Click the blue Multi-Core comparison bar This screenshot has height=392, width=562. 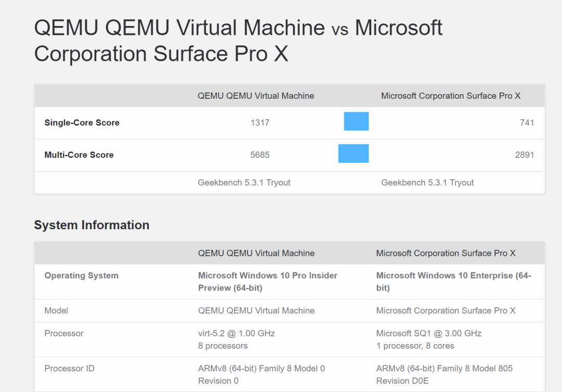click(353, 153)
